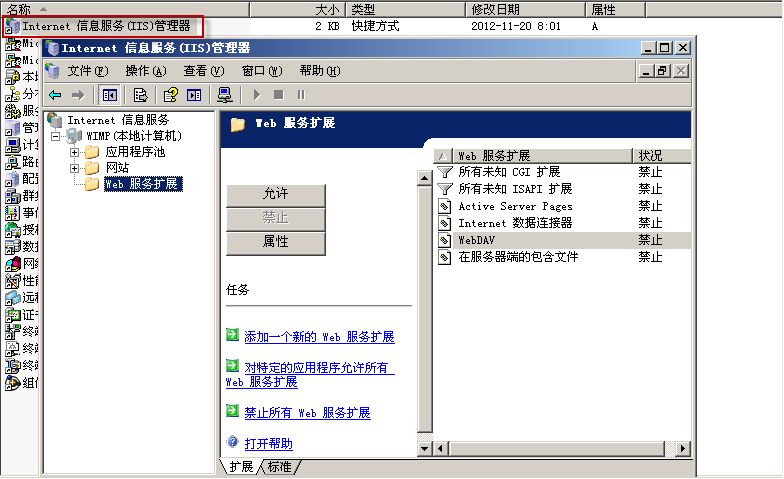This screenshot has height=479, width=784.
Task: Sort by the 状况 column header
Action: pyautogui.click(x=662, y=156)
